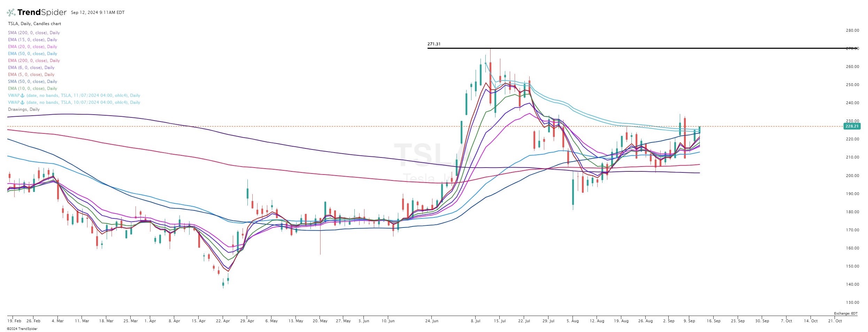
Task: Click the '20. May' date axis label
Action: (x=320, y=321)
